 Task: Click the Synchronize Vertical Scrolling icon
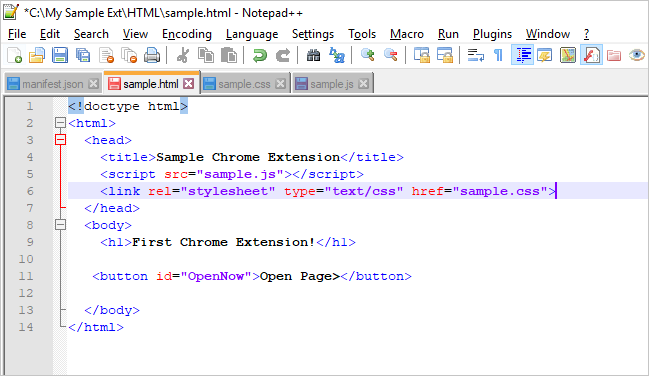422,55
